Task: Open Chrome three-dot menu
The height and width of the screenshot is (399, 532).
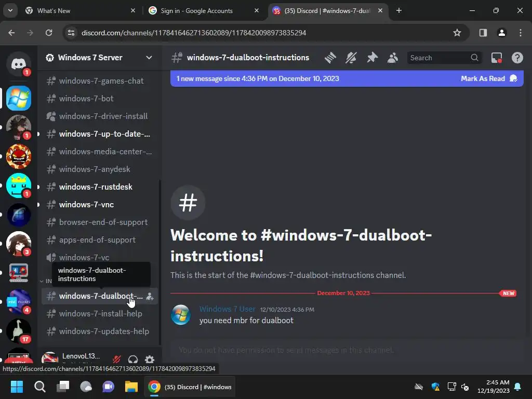Action: [x=521, y=33]
